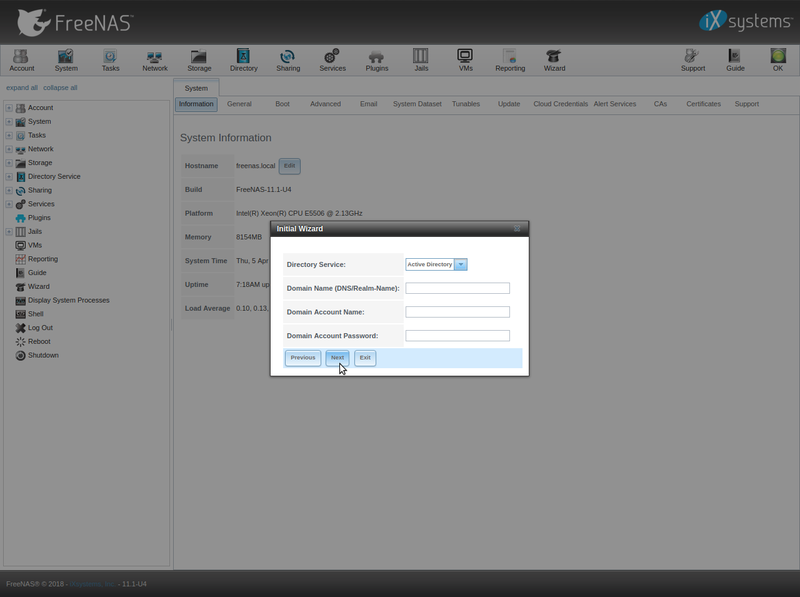Click the Log Out icon in sidebar
Viewport: 800px width, 597px height.
point(20,328)
